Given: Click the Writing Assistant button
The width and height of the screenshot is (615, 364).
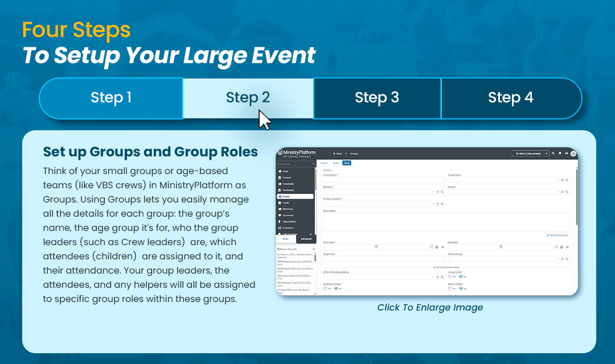Looking at the screenshot, I should (556, 235).
